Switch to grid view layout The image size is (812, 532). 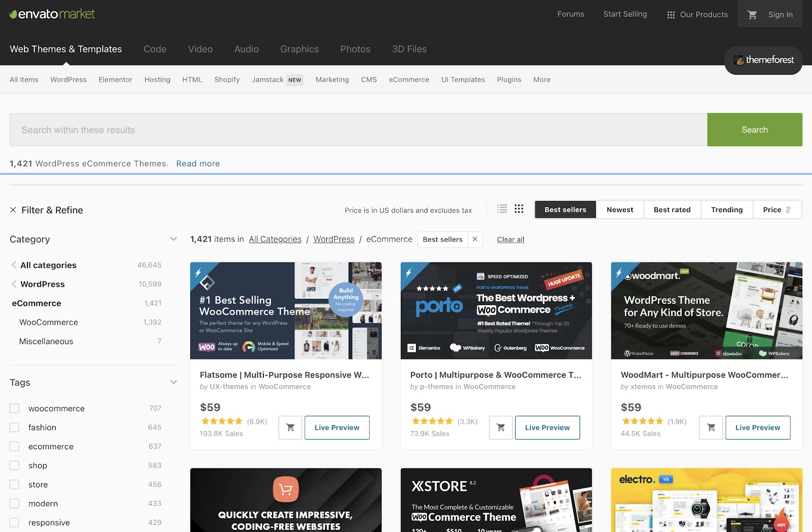click(519, 209)
